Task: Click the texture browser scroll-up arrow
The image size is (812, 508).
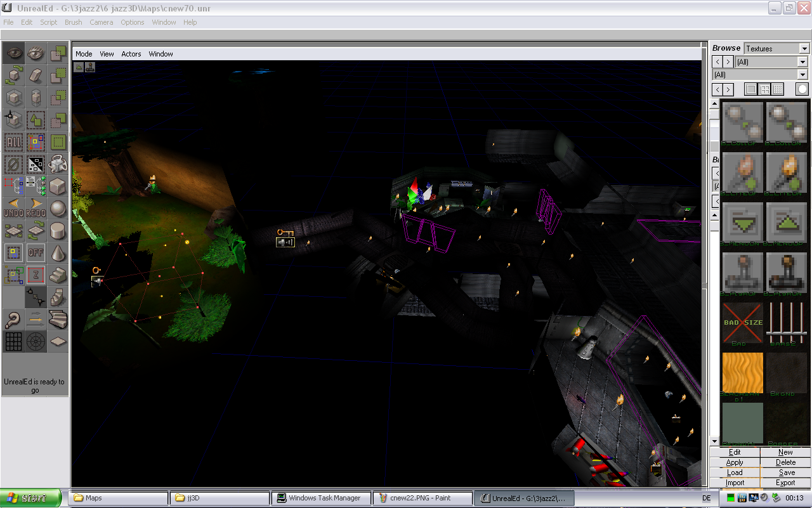Action: 714,105
